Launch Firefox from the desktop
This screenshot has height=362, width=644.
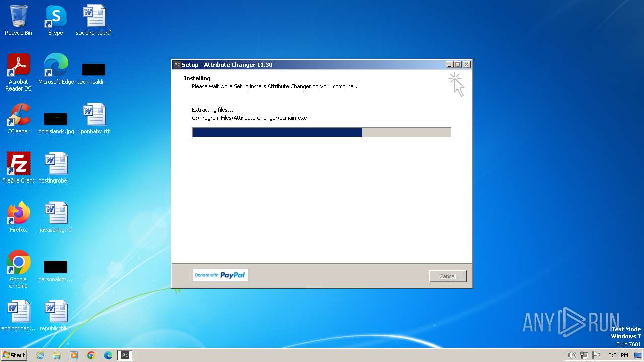pos(18,217)
